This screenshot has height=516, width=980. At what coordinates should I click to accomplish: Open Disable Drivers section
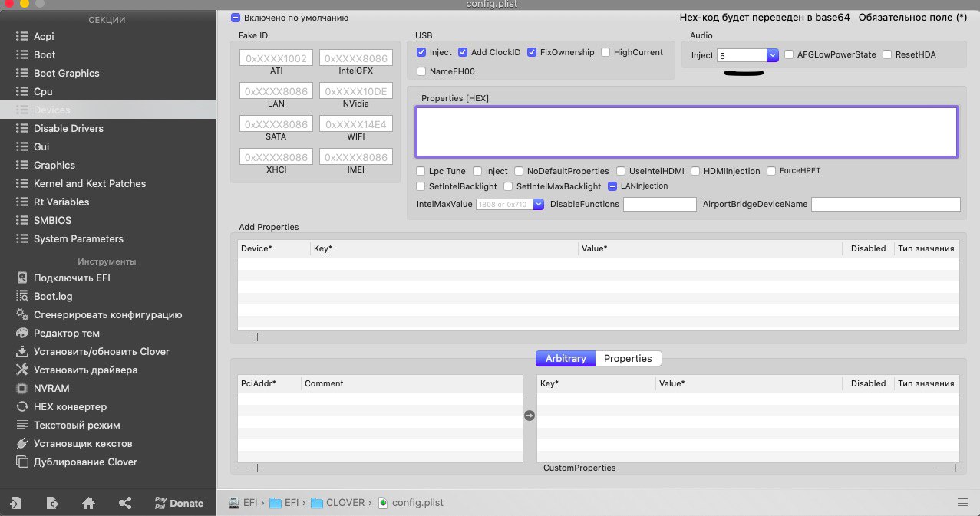click(107, 128)
